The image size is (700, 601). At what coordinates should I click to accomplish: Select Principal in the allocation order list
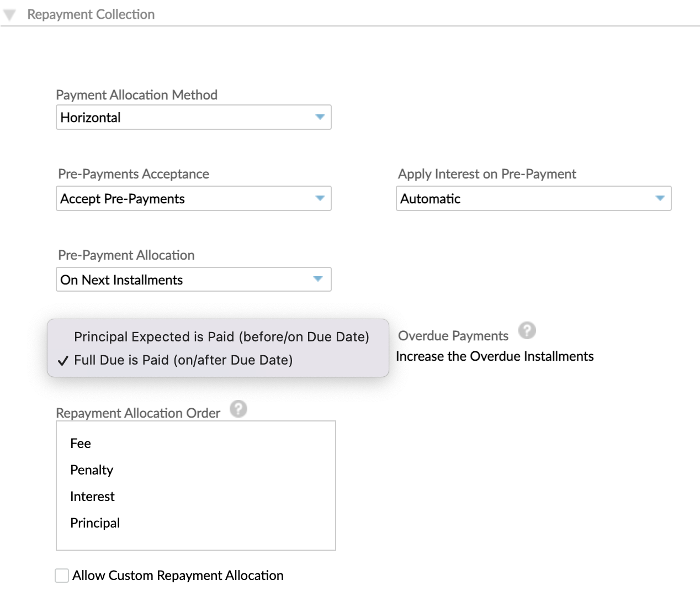(95, 523)
